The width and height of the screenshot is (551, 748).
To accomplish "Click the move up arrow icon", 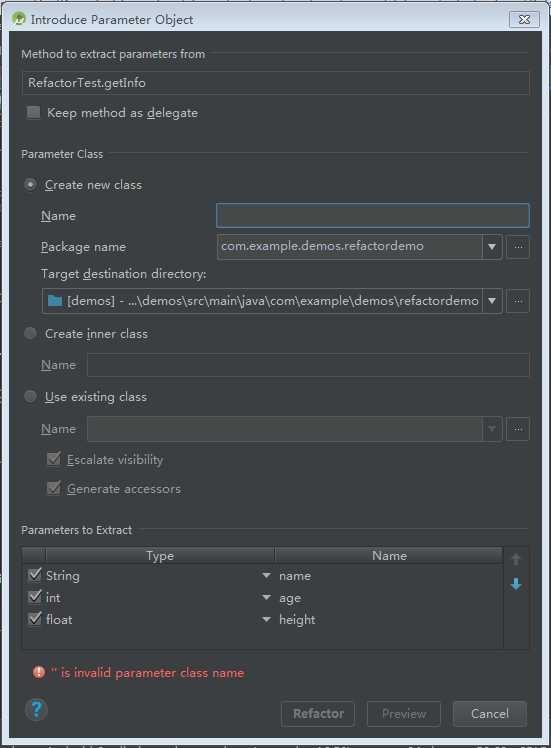I will coord(516,559).
